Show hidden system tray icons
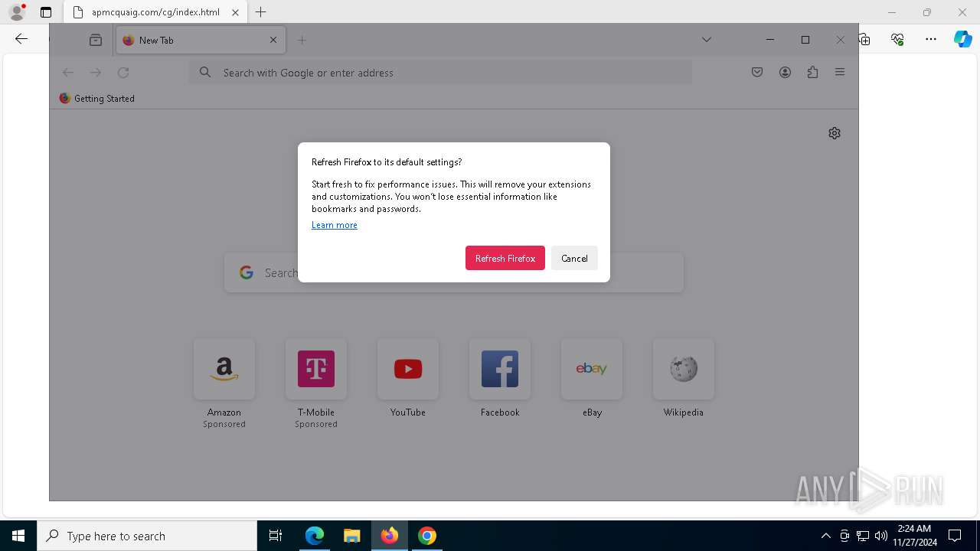Viewport: 980px width, 551px height. pyautogui.click(x=825, y=536)
